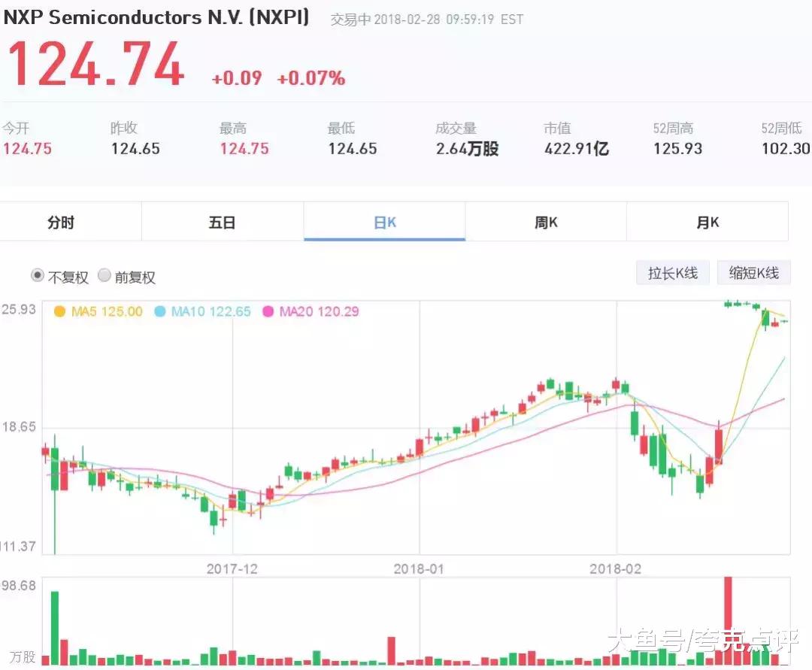This screenshot has height=670, width=812.
Task: Click the MA20 120.29 legend label
Action: [319, 312]
